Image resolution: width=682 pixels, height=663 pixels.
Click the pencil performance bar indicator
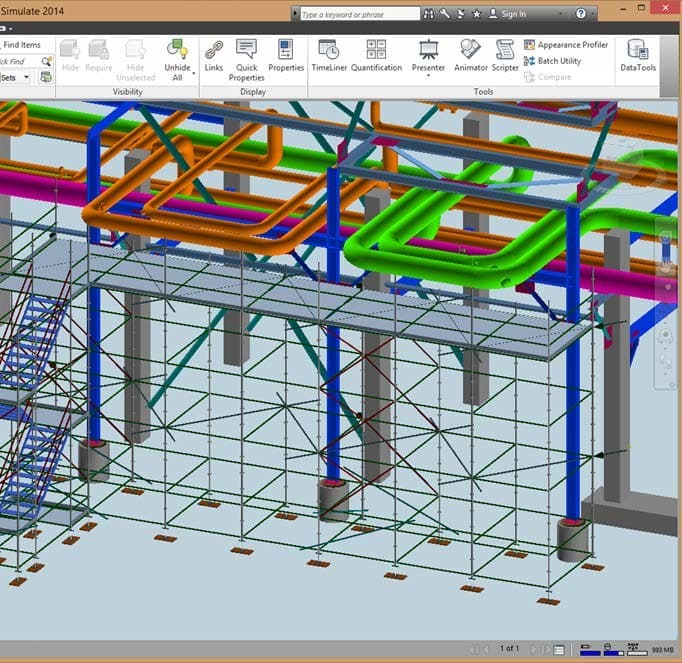click(x=590, y=650)
